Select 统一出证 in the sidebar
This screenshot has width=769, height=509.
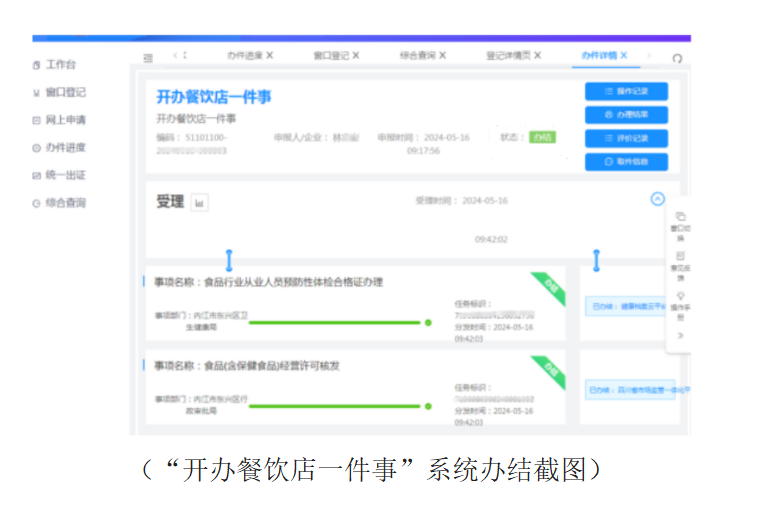tap(59, 175)
